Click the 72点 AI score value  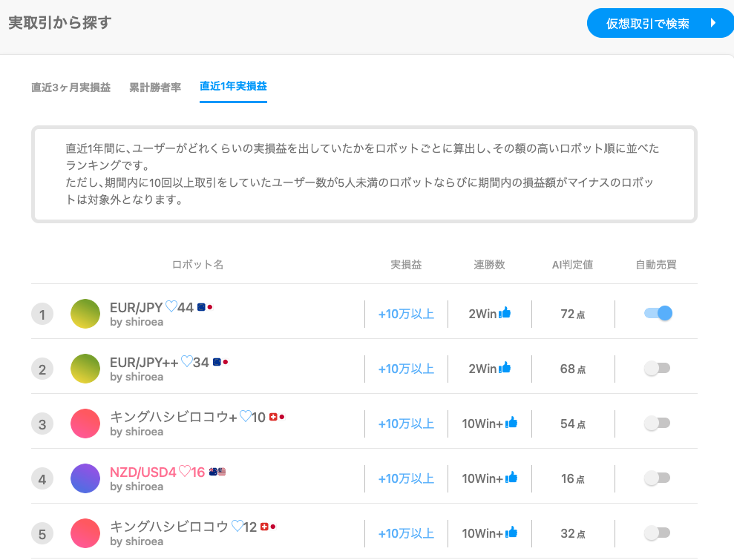pos(572,314)
